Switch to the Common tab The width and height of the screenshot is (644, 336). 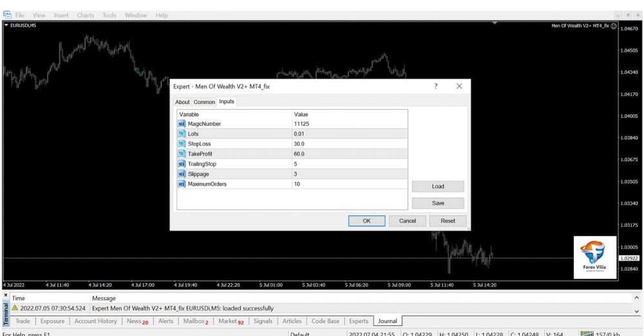[x=204, y=102]
